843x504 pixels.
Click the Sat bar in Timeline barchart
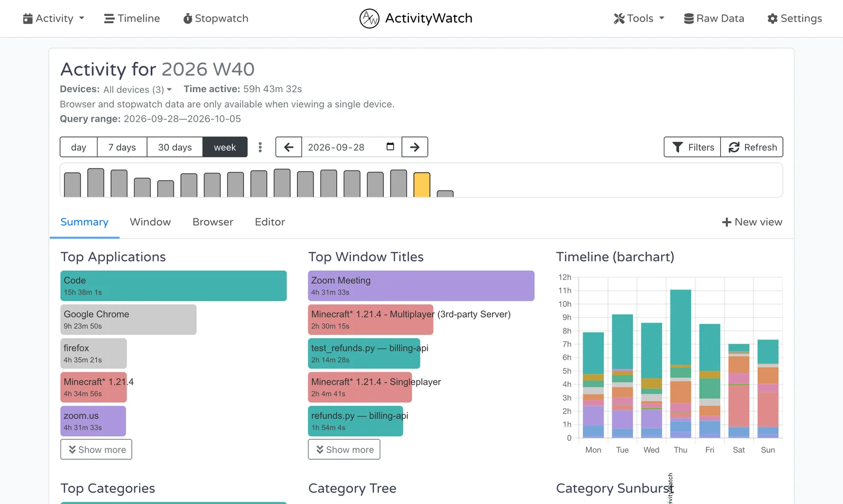click(x=739, y=391)
